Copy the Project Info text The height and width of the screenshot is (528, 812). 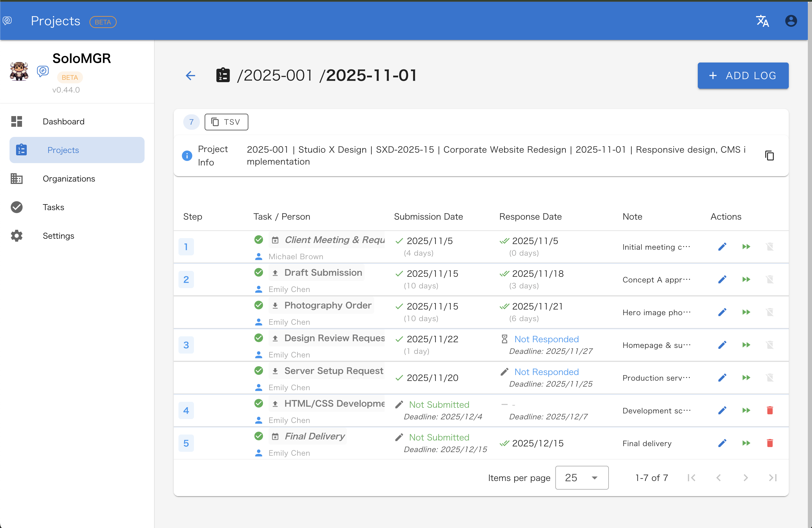click(770, 155)
